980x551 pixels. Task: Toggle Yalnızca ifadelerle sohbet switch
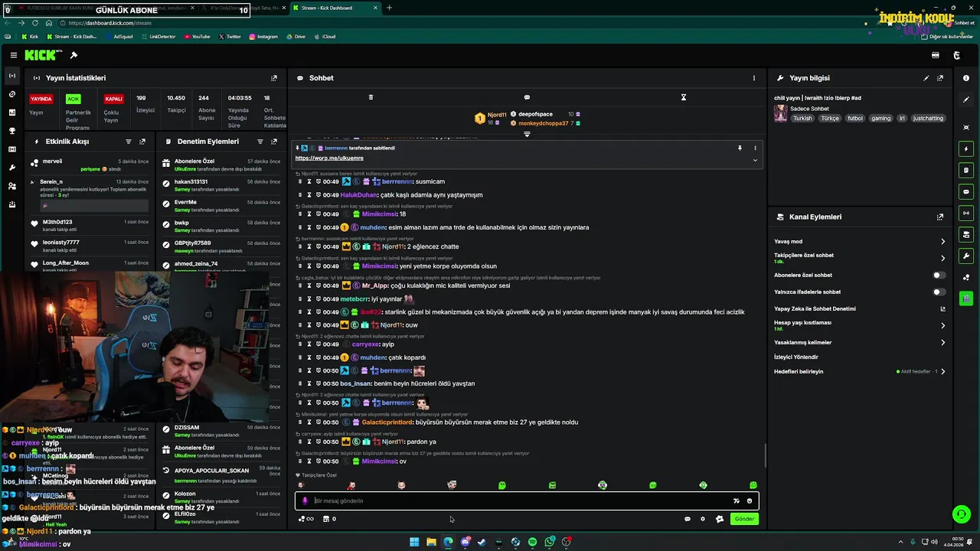[x=939, y=292]
